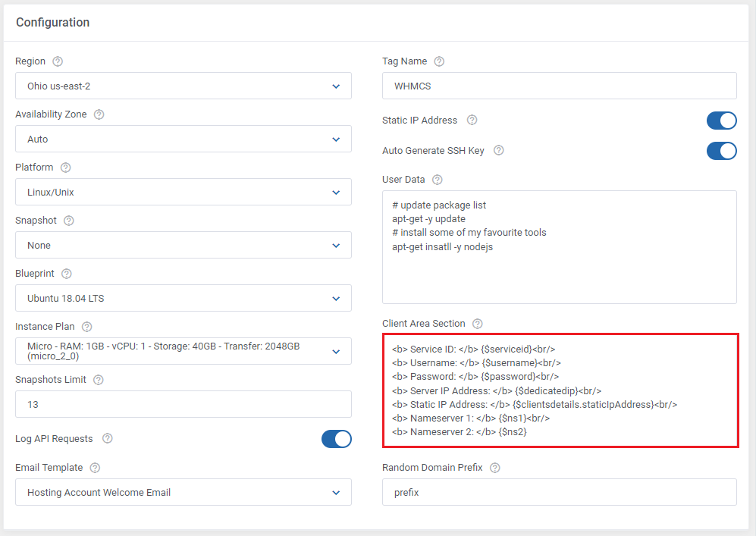This screenshot has width=756, height=536.
Task: Click the Username template line
Action: 476,362
